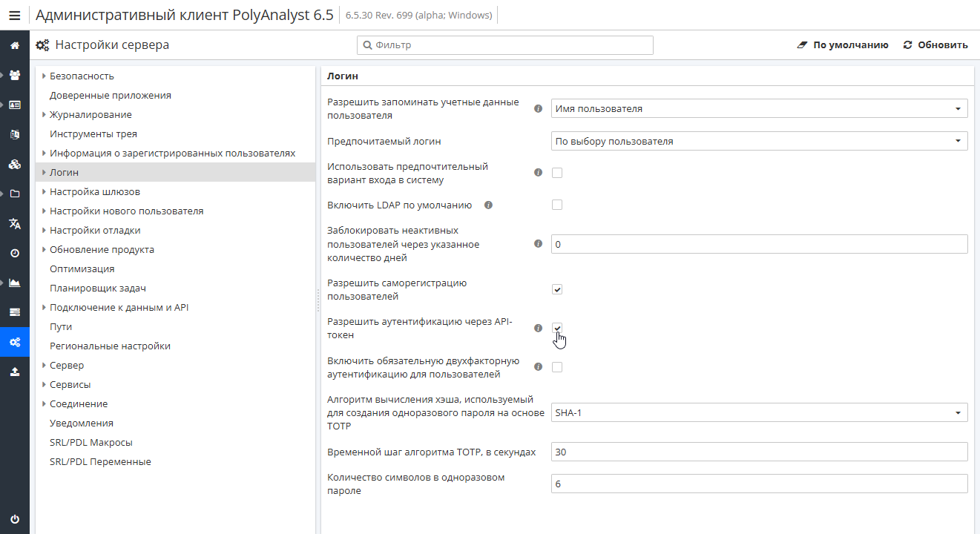Open the ID card sidebar icon
This screenshot has width=980, height=534.
tap(15, 105)
